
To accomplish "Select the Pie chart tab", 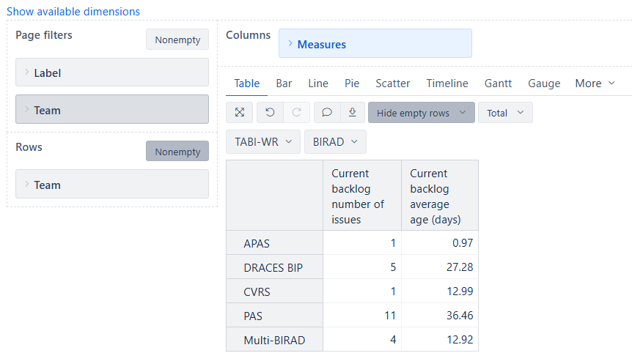I will (352, 83).
